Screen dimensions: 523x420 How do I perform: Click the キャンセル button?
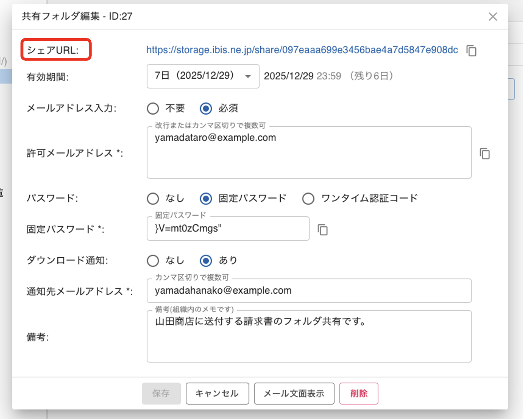click(x=217, y=393)
